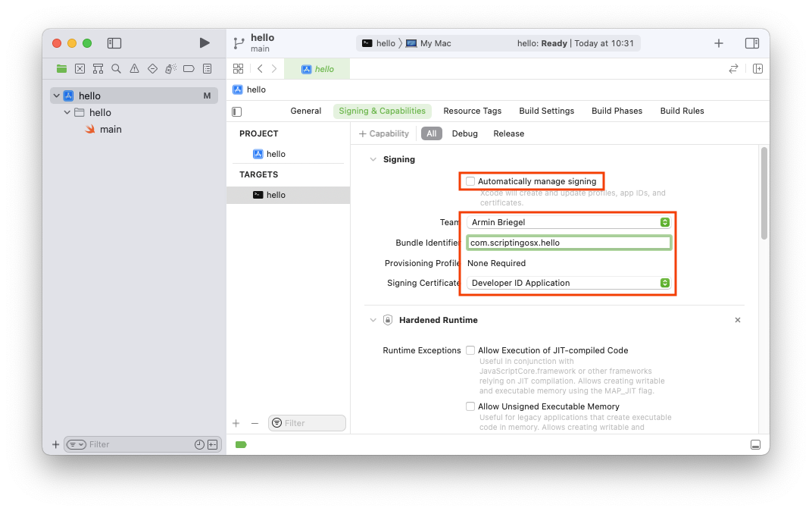Open the issue navigator warning icon
This screenshot has width=812, height=511.
click(x=134, y=68)
